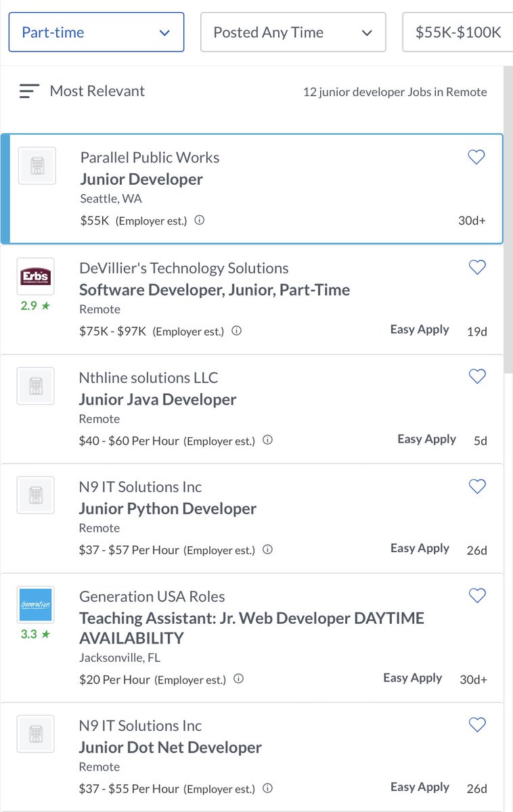Open Software Developer, Junior, Part-Time listing
The image size is (513, 812).
pyautogui.click(x=215, y=290)
